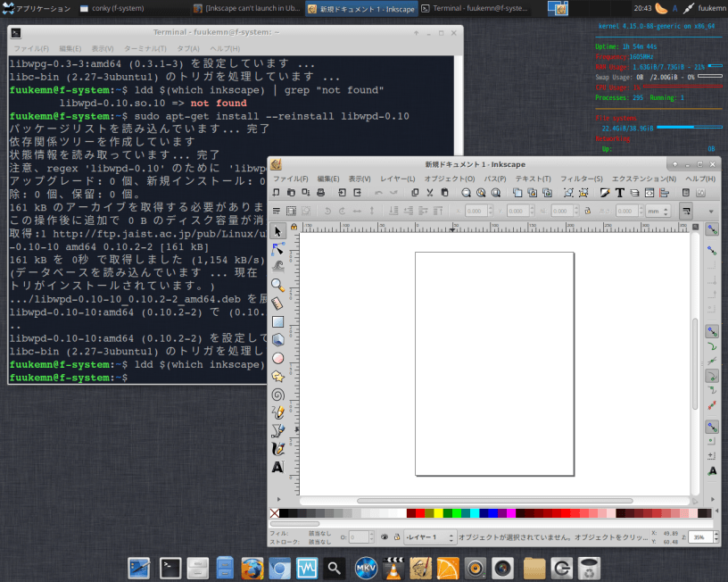Open the レイヤー 1 layer dropdown
Viewport: 728px width, 582px height.
pos(430,537)
